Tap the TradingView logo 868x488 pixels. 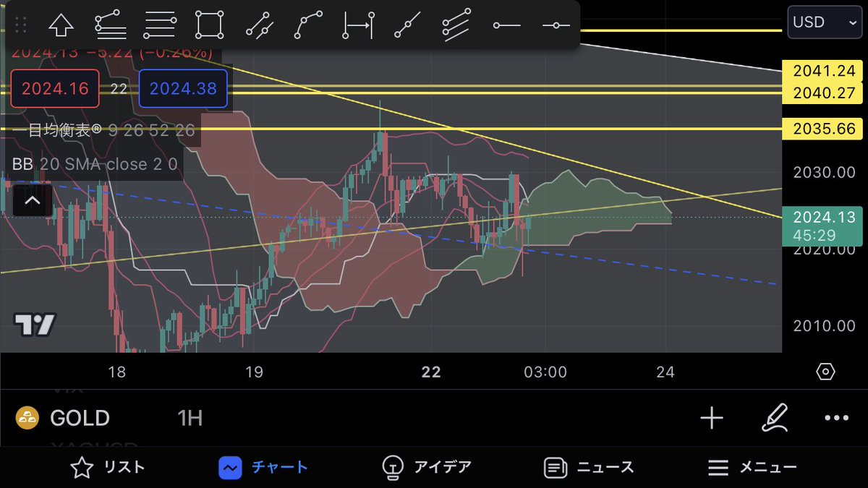(35, 325)
